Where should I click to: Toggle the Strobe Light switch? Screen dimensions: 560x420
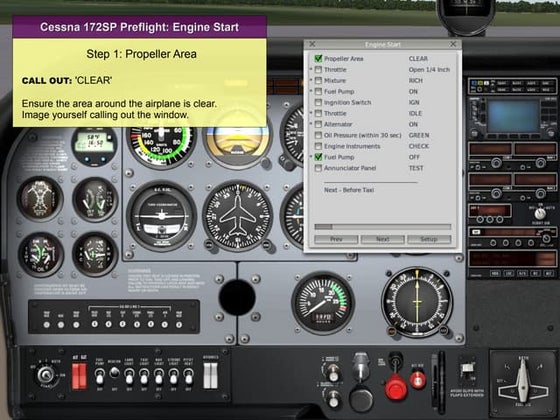tap(174, 376)
